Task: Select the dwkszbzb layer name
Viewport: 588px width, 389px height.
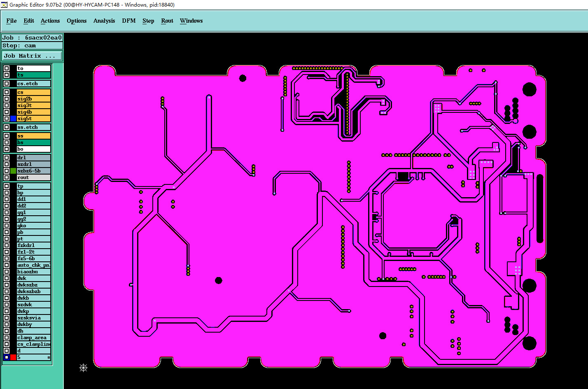Action: (34, 291)
